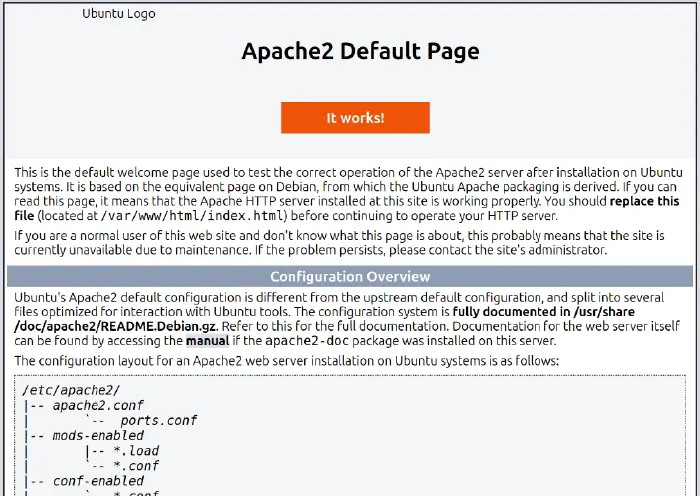Click the '*.conf' entry under mods-enabled
The height and width of the screenshot is (496, 700).
point(136,466)
